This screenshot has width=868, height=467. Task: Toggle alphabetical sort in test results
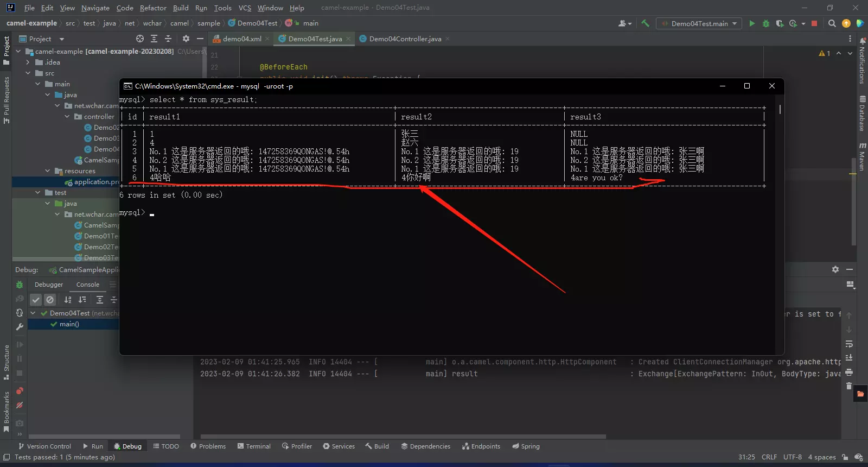click(x=68, y=300)
